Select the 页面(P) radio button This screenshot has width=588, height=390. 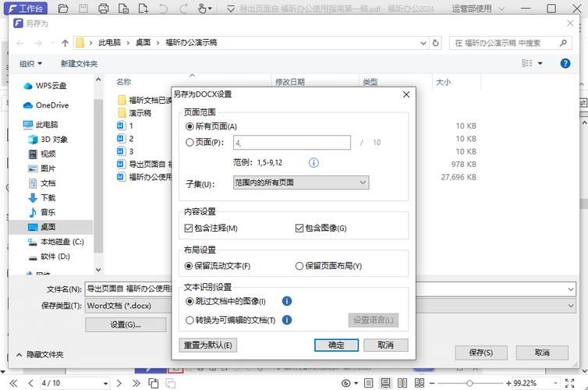[x=190, y=143]
